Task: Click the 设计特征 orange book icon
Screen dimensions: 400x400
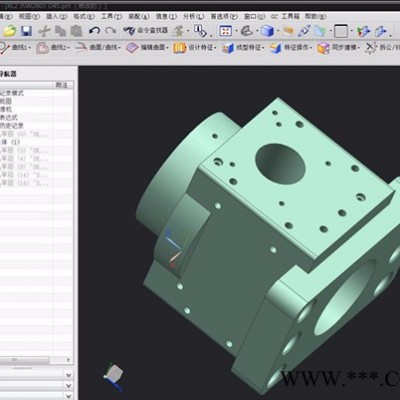Action: [x=179, y=48]
